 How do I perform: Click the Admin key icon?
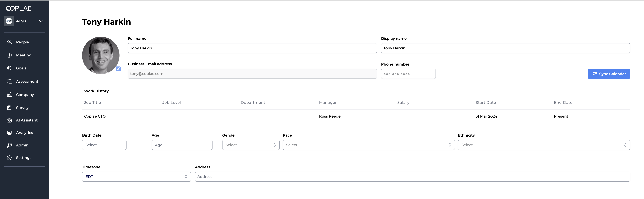[x=9, y=145]
